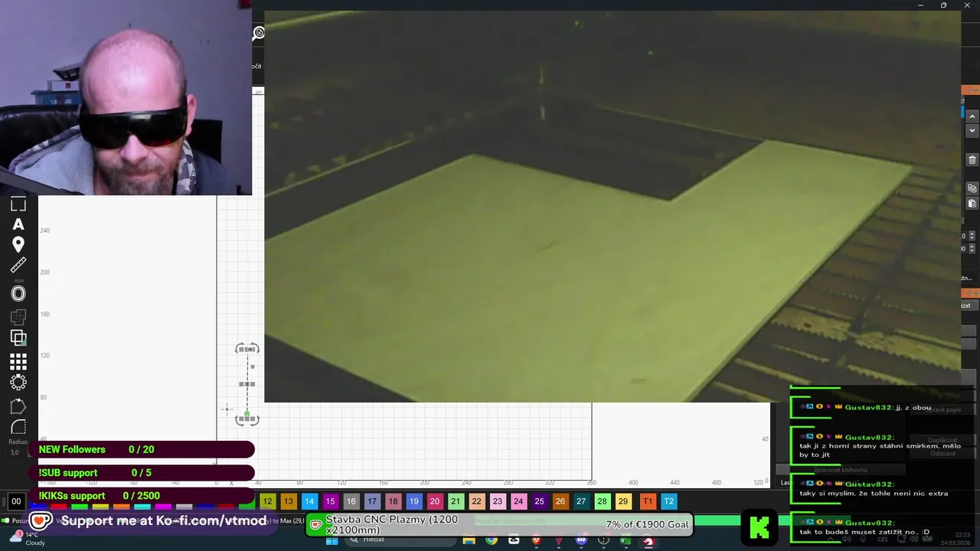Select palette color 19
The image size is (980, 551).
tap(413, 501)
